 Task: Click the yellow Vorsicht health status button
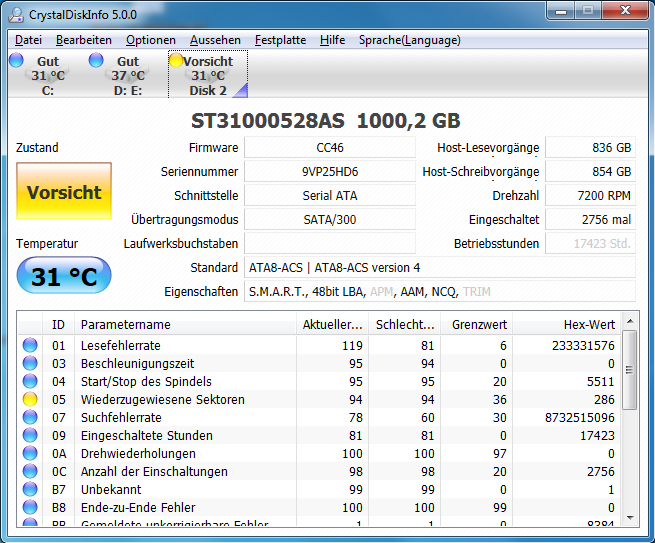pyautogui.click(x=64, y=191)
